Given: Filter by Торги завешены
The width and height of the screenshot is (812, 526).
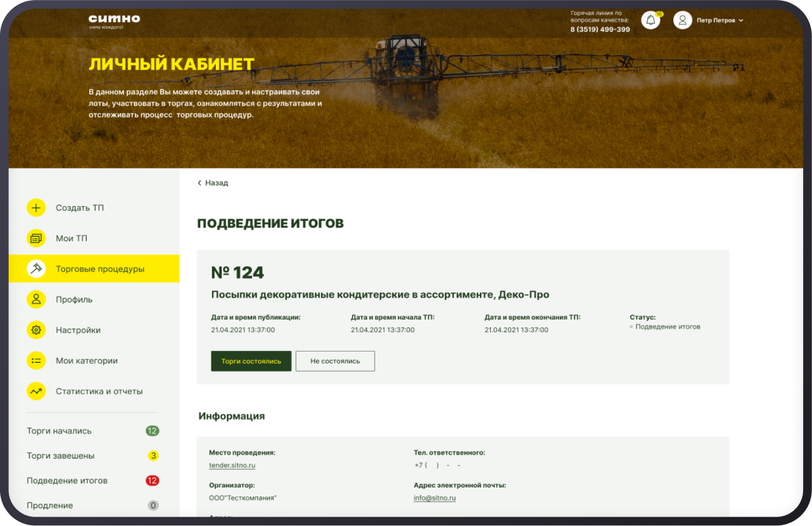Looking at the screenshot, I should (x=61, y=456).
